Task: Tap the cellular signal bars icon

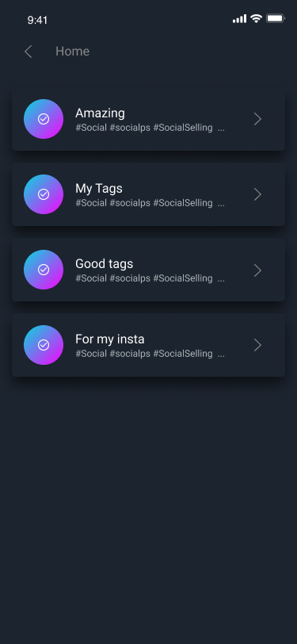Action: 239,19
